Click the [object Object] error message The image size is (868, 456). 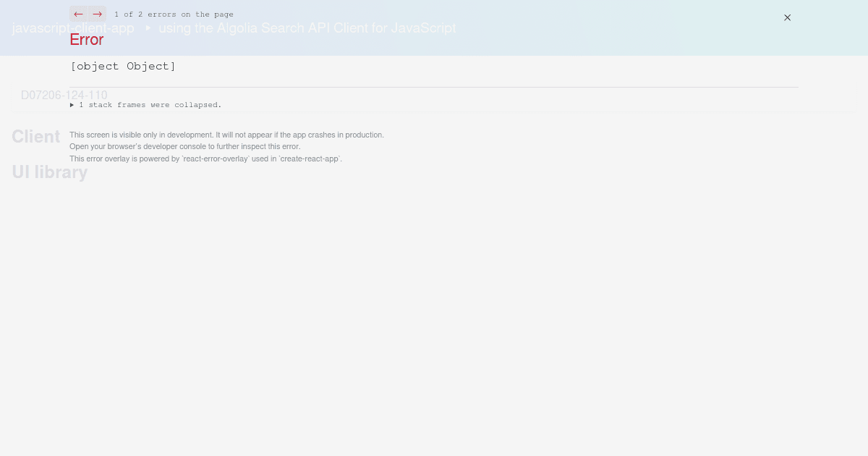coord(123,66)
